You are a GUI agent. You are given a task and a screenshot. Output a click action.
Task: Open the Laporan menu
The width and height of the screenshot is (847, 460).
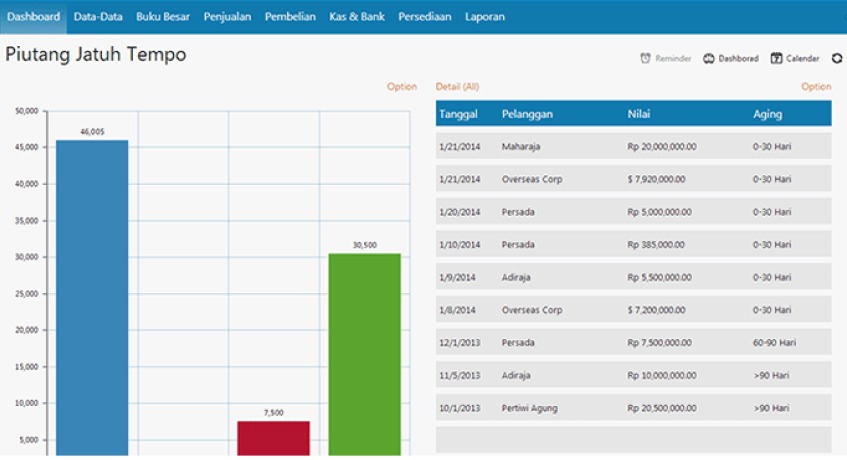(x=485, y=17)
